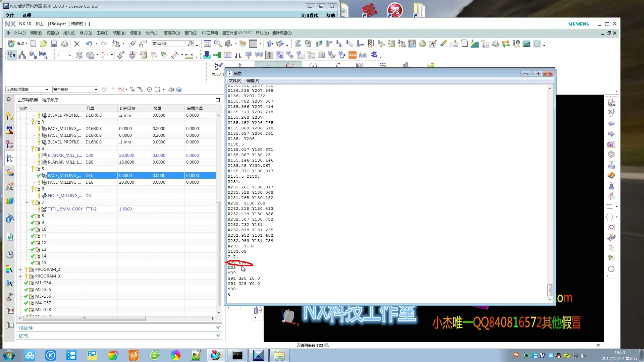Click the Fit view icon
Viewport: 644px width, 362px height.
point(207,44)
